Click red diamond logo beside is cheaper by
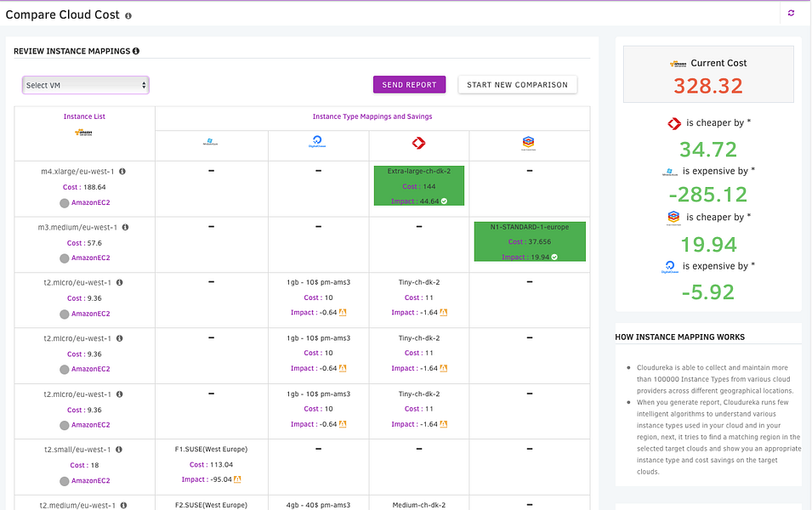This screenshot has width=812, height=510. (x=673, y=123)
